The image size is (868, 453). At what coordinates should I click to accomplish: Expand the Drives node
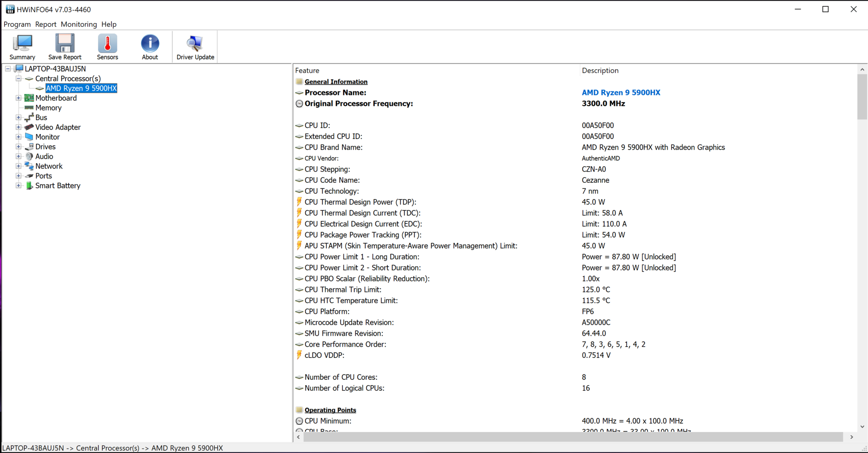pyautogui.click(x=19, y=147)
